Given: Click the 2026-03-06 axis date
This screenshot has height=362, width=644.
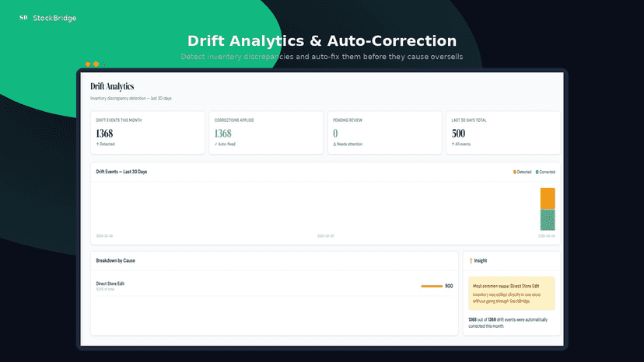Looking at the screenshot, I should pos(104,236).
